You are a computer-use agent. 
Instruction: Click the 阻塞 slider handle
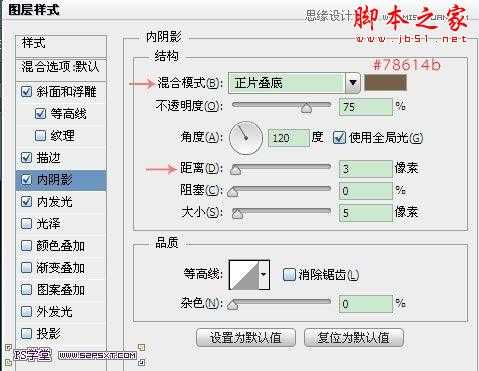[233, 192]
